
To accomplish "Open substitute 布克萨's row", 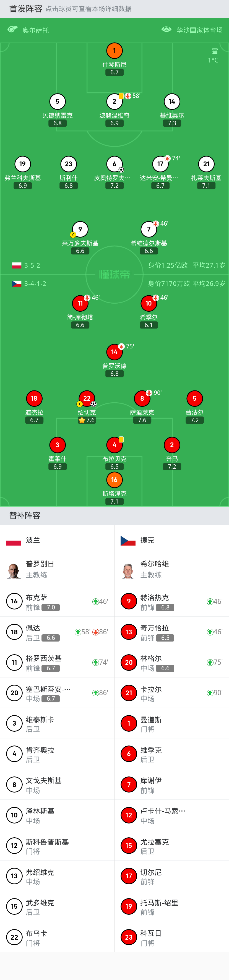I will (57, 601).
